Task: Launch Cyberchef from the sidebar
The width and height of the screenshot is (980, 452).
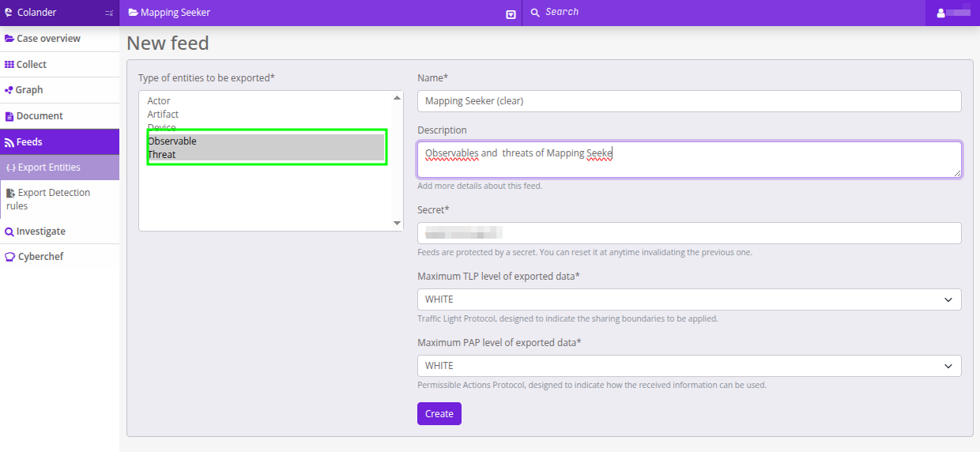Action: pos(40,257)
